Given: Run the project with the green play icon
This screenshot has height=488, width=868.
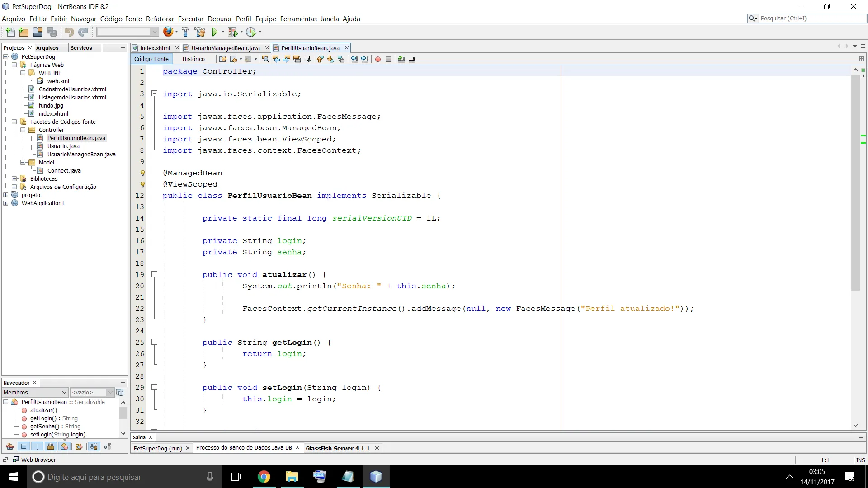Looking at the screenshot, I should click(215, 32).
